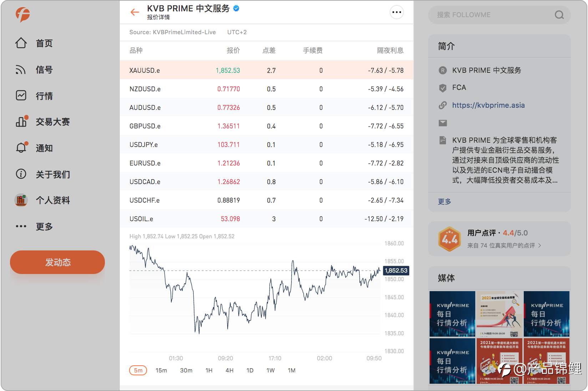Click the 发动态 post button
The image size is (588, 391).
click(x=57, y=262)
